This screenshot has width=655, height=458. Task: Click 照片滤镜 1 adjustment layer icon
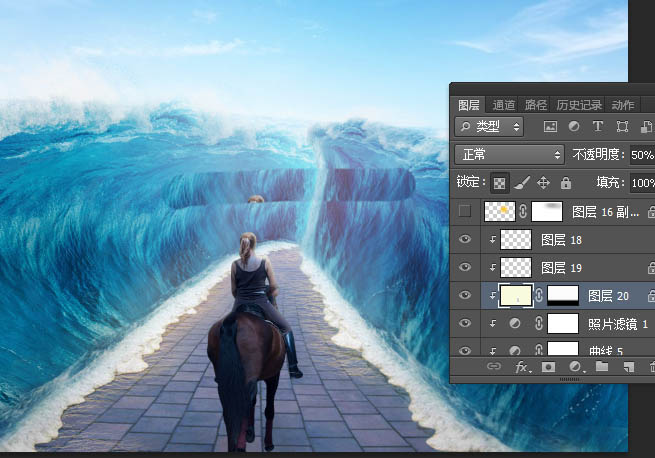coord(515,323)
